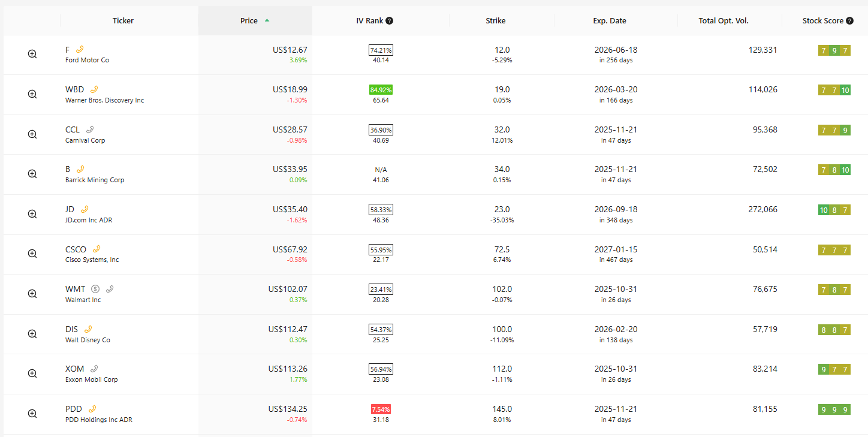
Task: Sort by the Exp. Date column header
Action: (x=609, y=21)
